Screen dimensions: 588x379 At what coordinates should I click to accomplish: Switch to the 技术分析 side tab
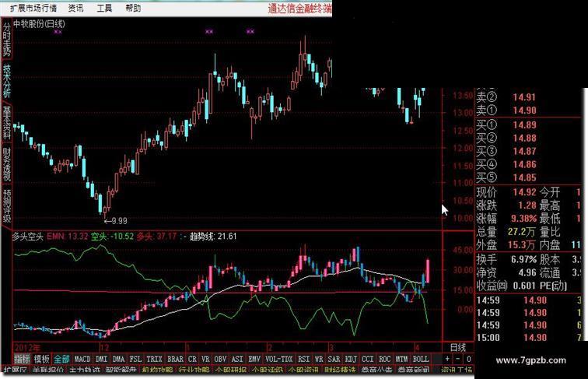click(x=7, y=80)
